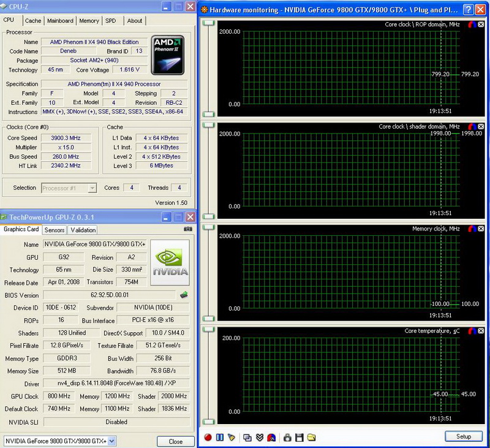Click the NVIDIA SLI Disabled field
The width and height of the screenshot is (490, 448).
tap(116, 422)
